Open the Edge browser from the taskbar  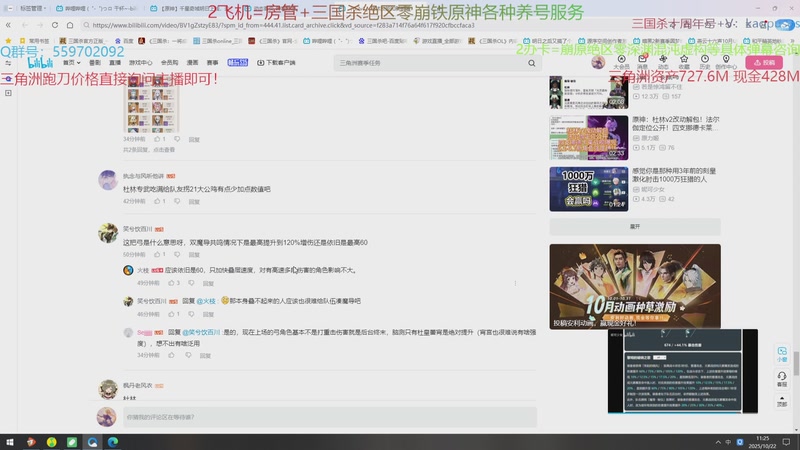coord(113,442)
